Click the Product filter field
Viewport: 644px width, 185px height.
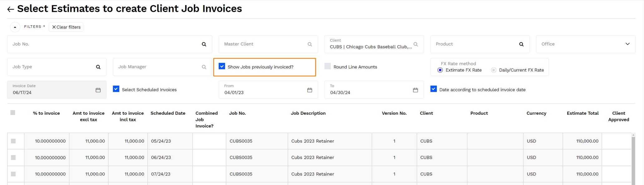480,44
